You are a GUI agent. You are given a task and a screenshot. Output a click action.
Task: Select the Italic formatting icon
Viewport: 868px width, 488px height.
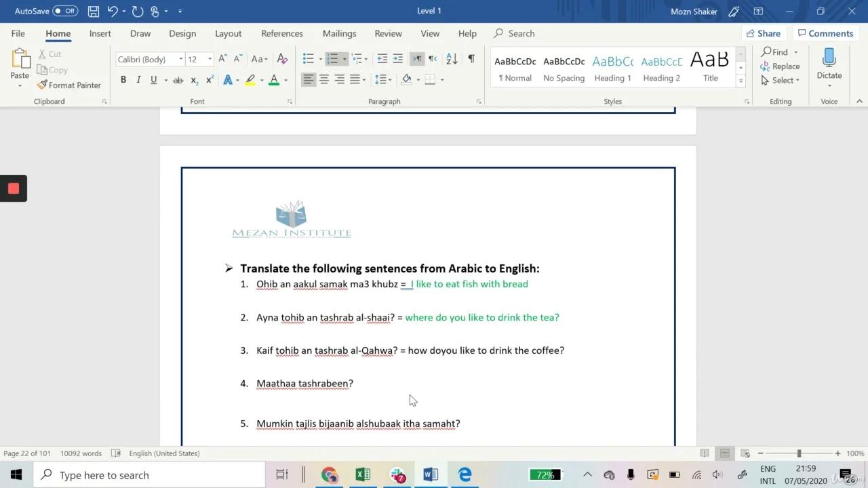(x=138, y=79)
